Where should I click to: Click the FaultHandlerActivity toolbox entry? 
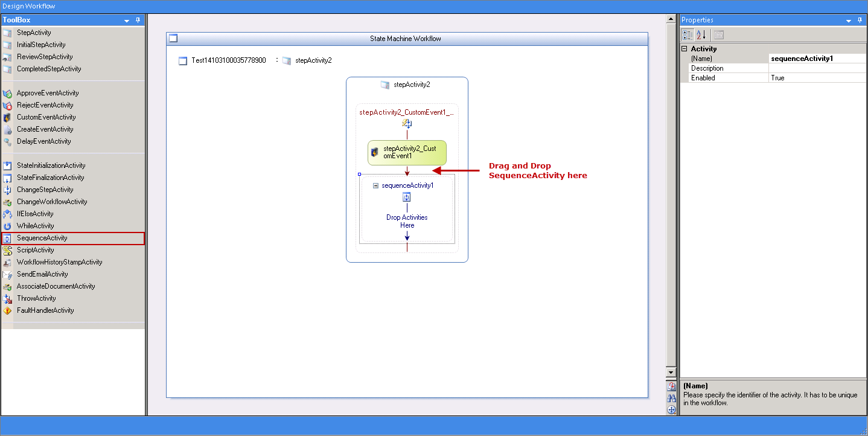(72, 310)
